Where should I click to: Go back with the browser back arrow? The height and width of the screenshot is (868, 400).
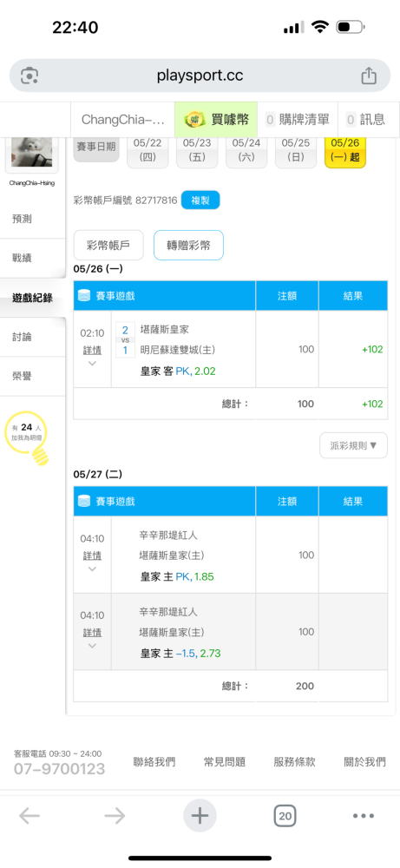[x=30, y=815]
